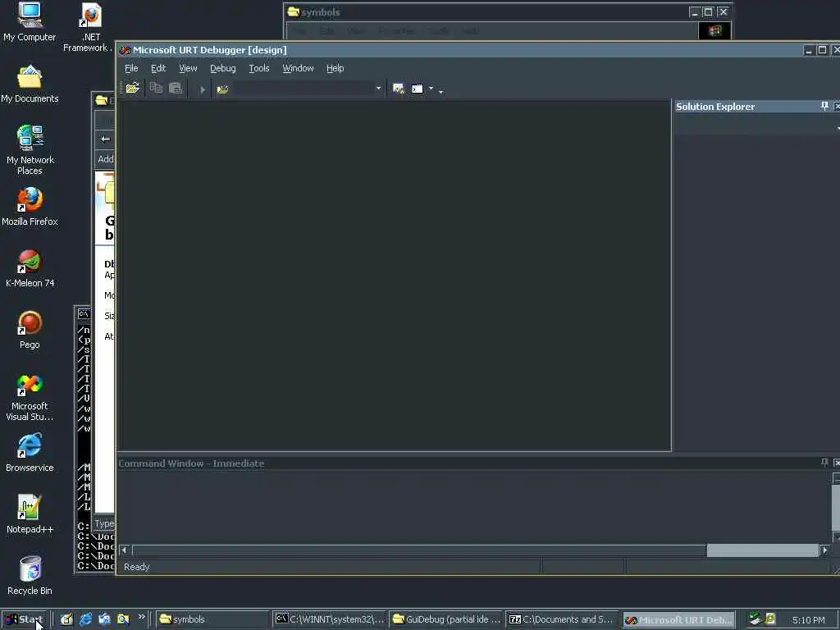The height and width of the screenshot is (630, 840).
Task: Toggle auto-hide pin on Command Window
Action: [x=824, y=463]
